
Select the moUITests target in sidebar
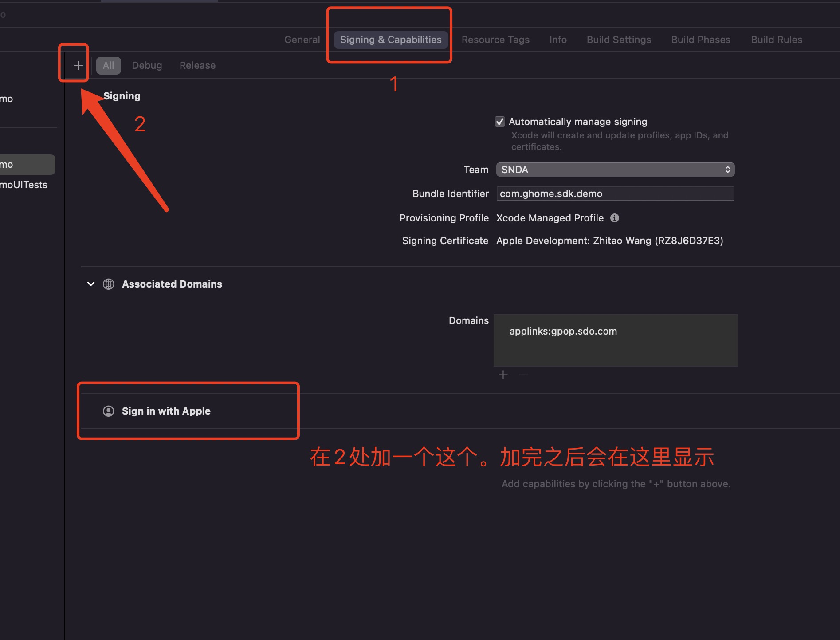pos(24,185)
